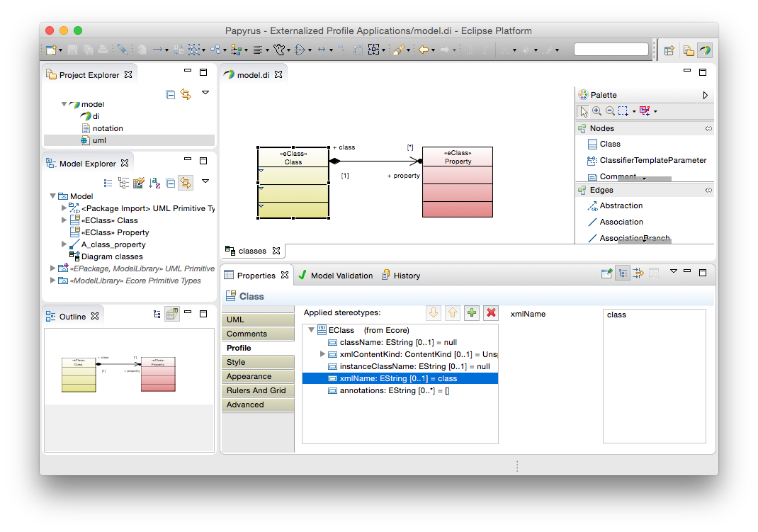The image size is (758, 532).
Task: Open the Advanced properties section tab
Action: pos(258,405)
